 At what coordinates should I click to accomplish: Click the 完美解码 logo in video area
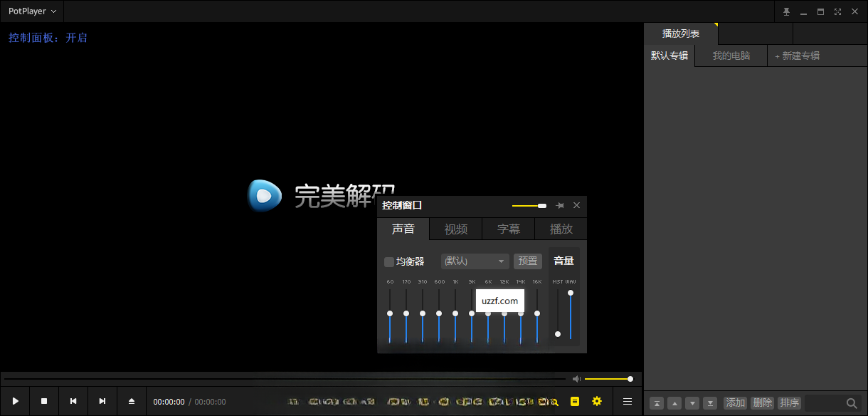click(x=322, y=196)
